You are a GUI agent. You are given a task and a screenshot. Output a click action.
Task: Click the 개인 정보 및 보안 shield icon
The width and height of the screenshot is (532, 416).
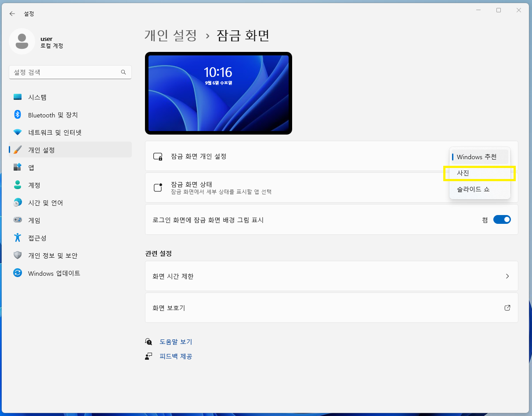(x=18, y=255)
